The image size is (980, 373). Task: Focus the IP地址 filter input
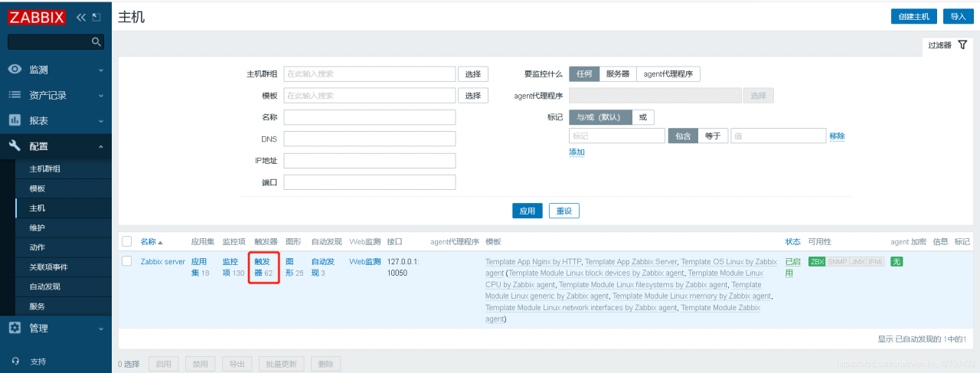point(370,160)
